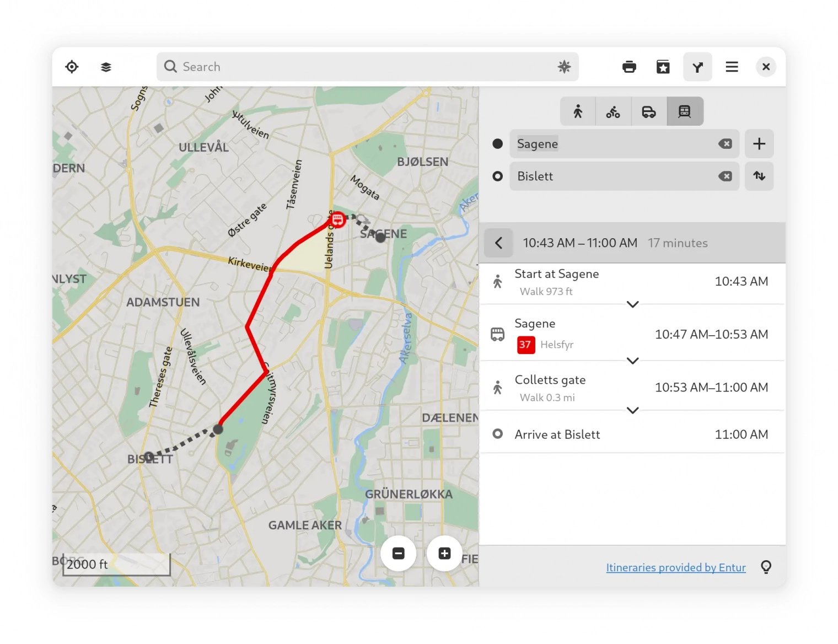Click the ULLEVÅL map label
The width and height of the screenshot is (838, 644).
pyautogui.click(x=203, y=148)
